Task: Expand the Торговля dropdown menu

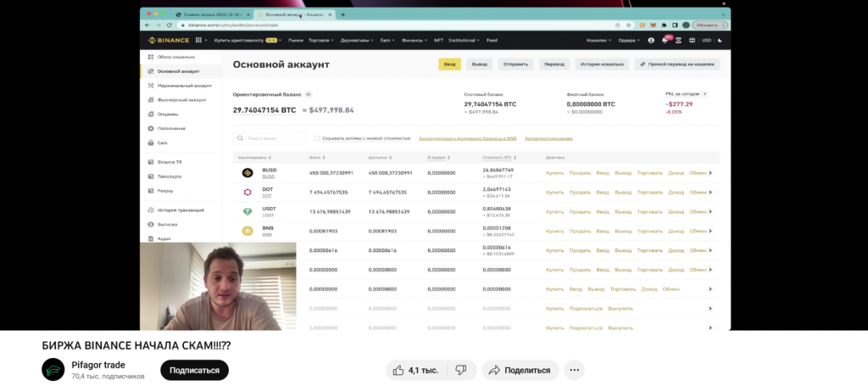Action: 322,40
